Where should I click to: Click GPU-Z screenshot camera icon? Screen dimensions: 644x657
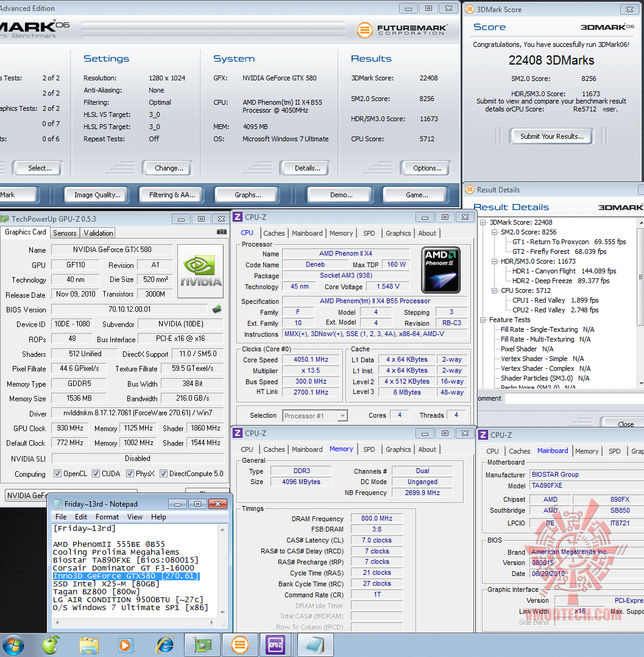(222, 232)
